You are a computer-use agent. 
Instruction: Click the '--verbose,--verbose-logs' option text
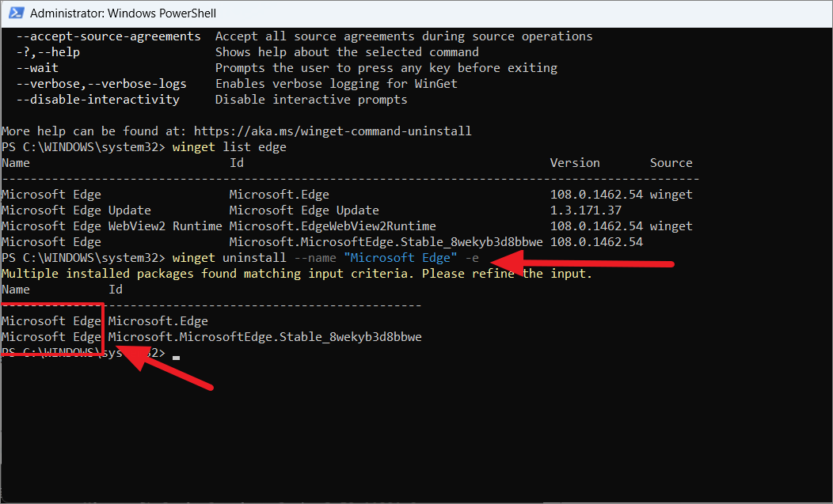pos(101,84)
